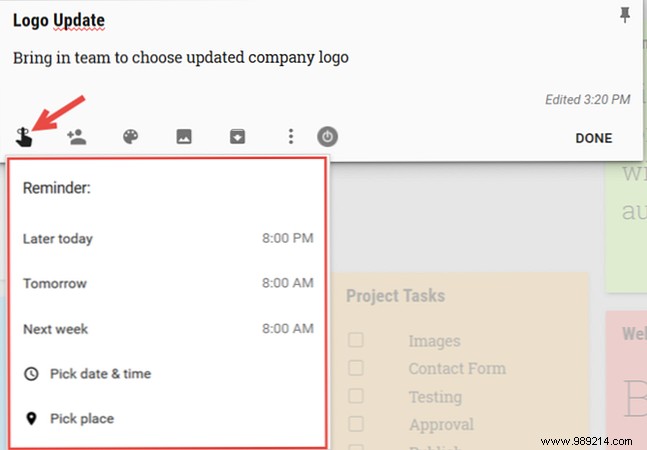Screen dimensions: 647x450
Task: Click the Contact Form task label
Action: tap(457, 368)
